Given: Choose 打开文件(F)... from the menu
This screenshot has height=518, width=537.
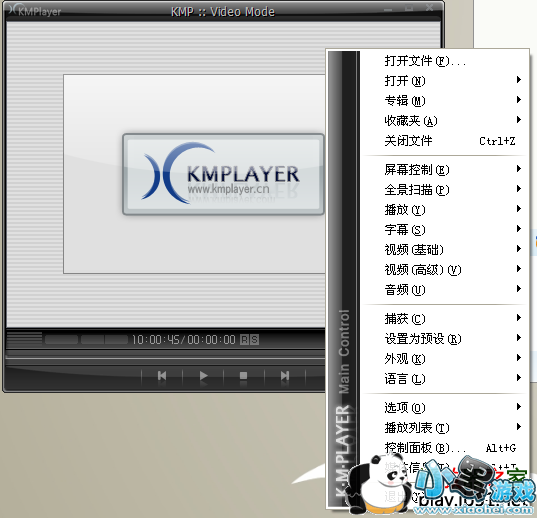Looking at the screenshot, I should coord(444,61).
